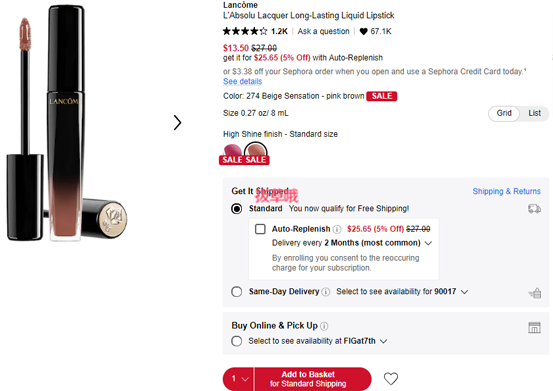Enable the Auto-Replenish checkbox
The height and width of the screenshot is (391, 553).
260,229
